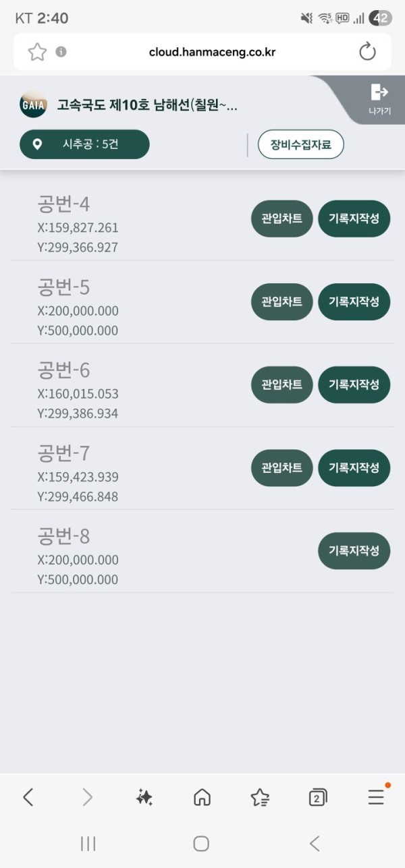This screenshot has height=868, width=405.
Task: Open browser home icon
Action: pyautogui.click(x=202, y=797)
